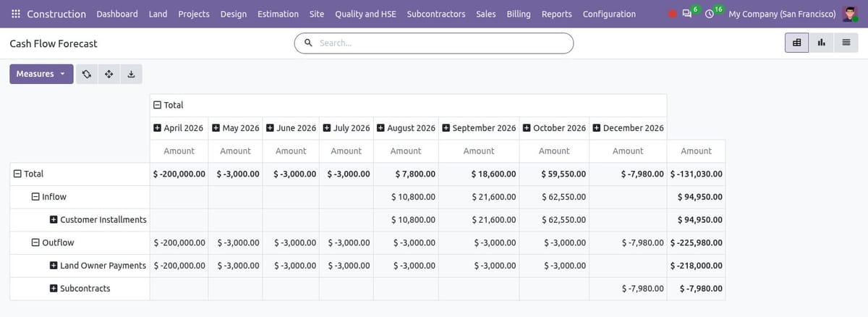Switch company via My Company (San Francisco)
The height and width of the screenshot is (317, 868).
pyautogui.click(x=782, y=14)
